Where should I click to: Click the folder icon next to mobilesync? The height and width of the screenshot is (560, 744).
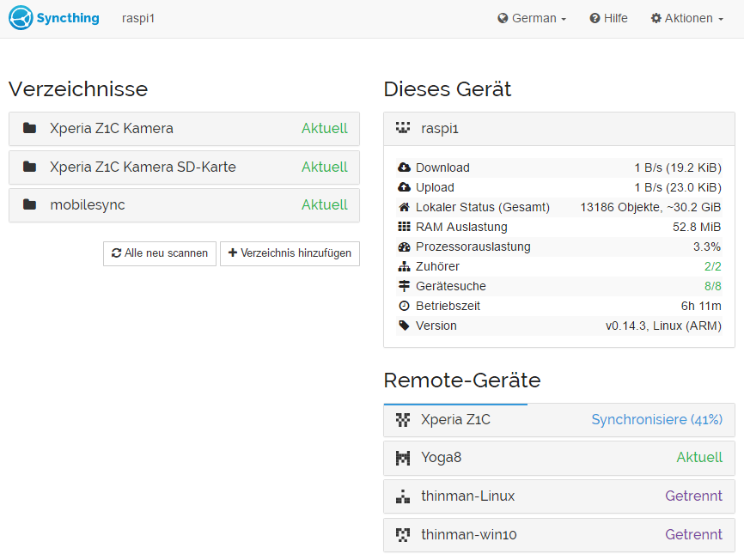[30, 205]
